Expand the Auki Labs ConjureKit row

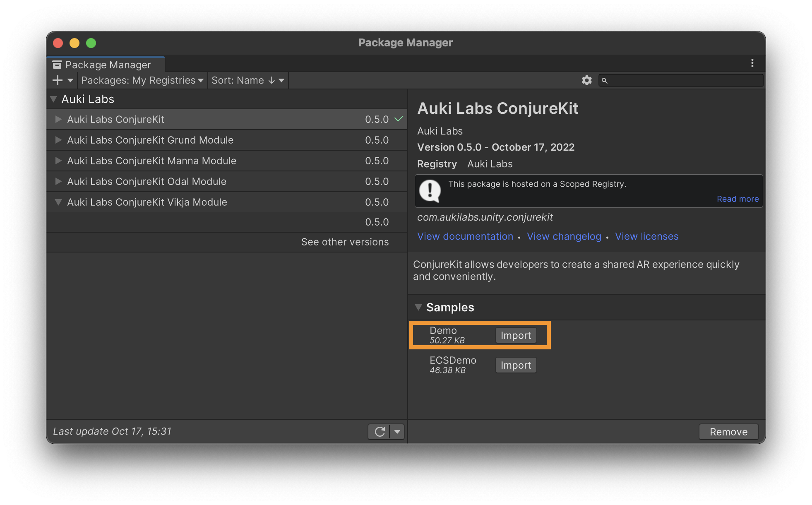point(58,119)
